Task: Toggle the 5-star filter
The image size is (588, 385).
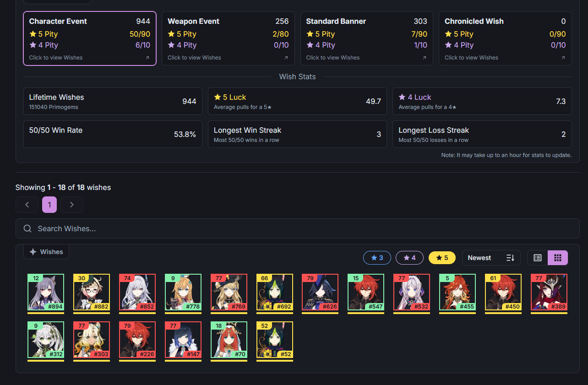Action: pos(442,258)
